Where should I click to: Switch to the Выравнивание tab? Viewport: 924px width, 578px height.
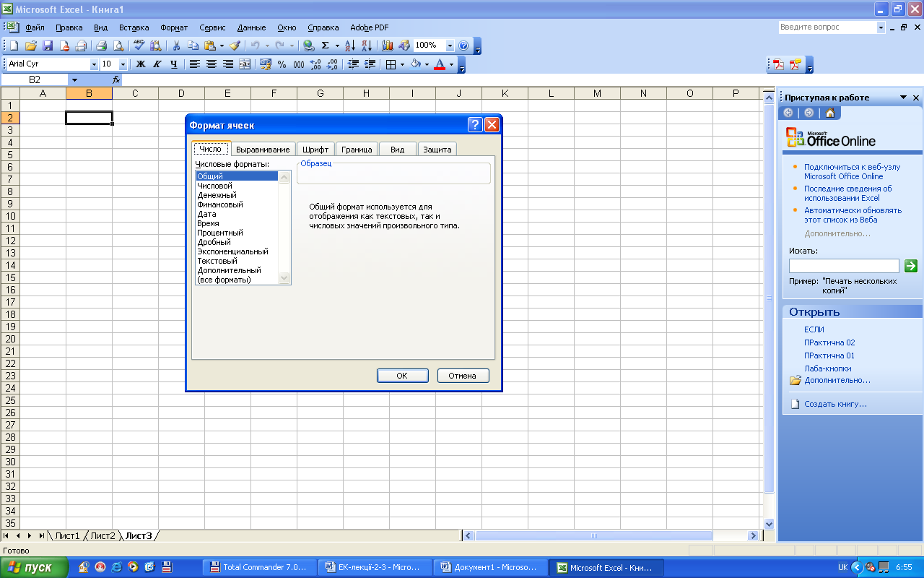[263, 150]
